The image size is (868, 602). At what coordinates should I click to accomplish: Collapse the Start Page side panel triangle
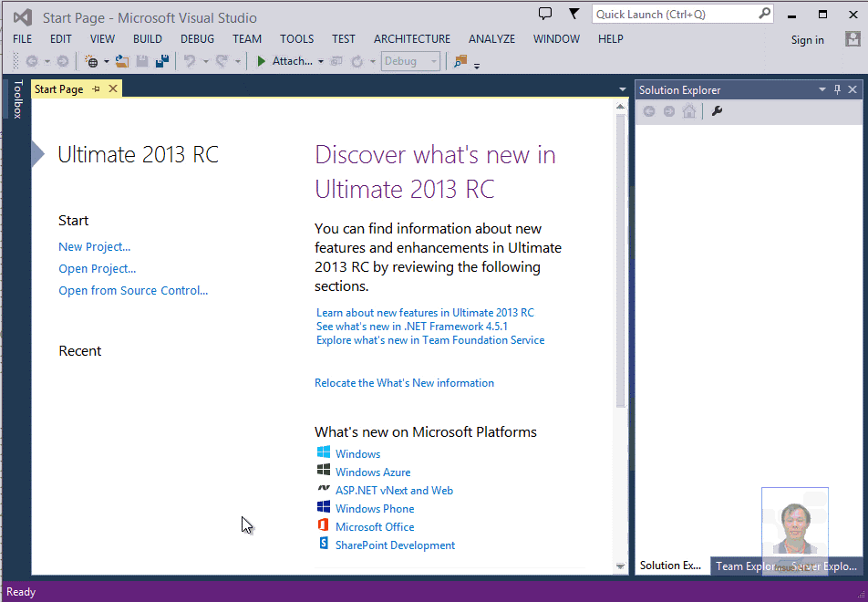pyautogui.click(x=37, y=153)
